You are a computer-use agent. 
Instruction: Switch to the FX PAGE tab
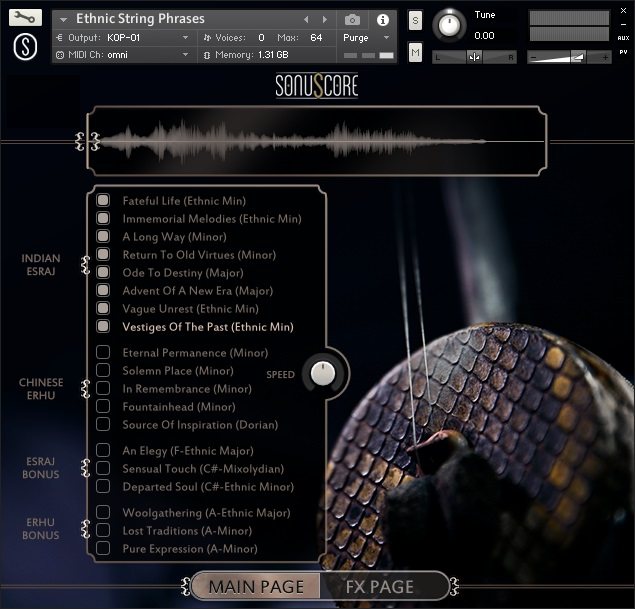[380, 587]
